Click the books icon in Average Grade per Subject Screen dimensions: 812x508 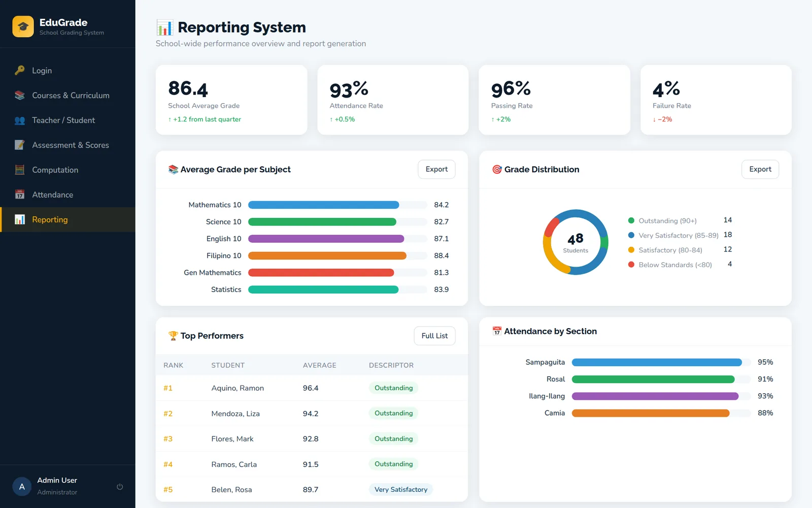[x=173, y=170]
